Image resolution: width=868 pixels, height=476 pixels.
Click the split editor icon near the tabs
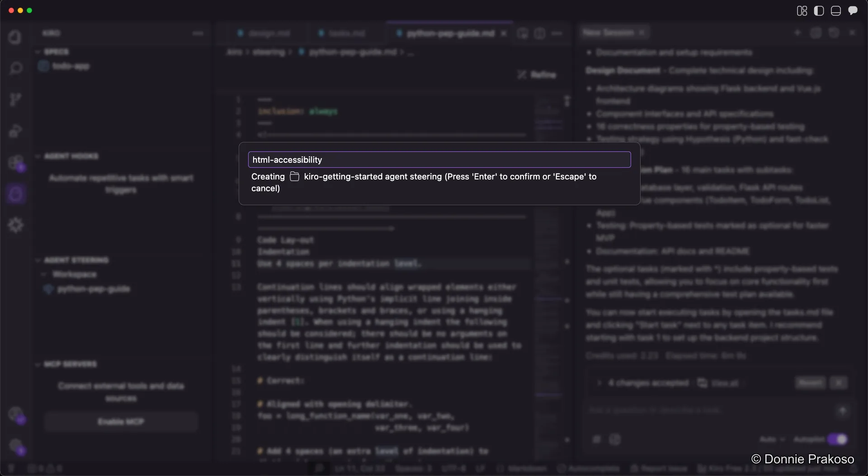pos(523,33)
